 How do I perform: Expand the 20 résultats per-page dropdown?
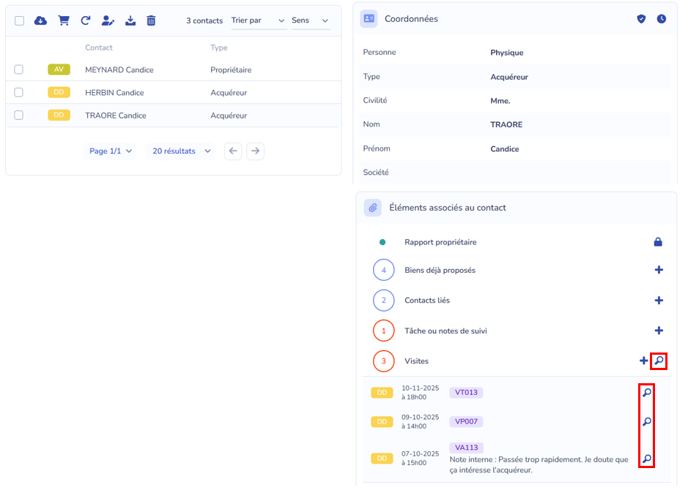coord(181,151)
